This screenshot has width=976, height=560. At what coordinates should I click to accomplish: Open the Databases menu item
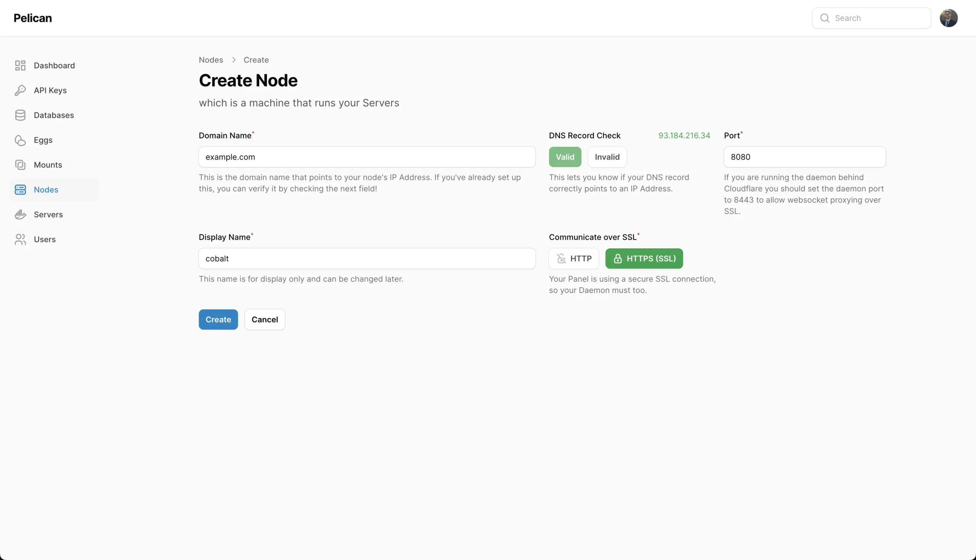pos(54,115)
